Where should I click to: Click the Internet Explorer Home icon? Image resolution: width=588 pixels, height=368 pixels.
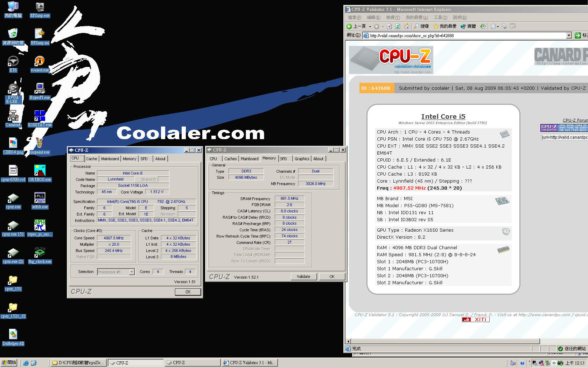click(406, 26)
